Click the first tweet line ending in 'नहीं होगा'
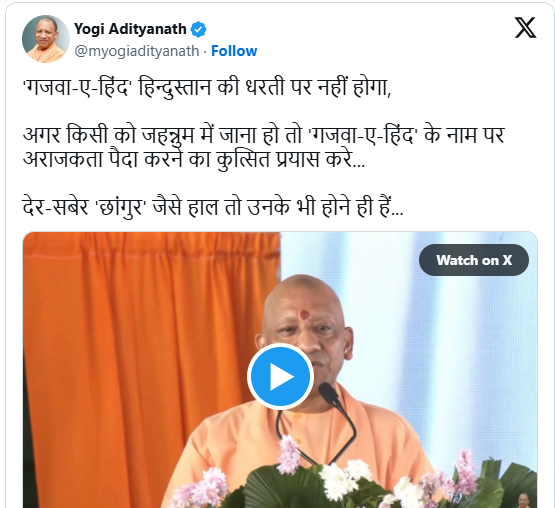This screenshot has height=508, width=555. (x=207, y=88)
